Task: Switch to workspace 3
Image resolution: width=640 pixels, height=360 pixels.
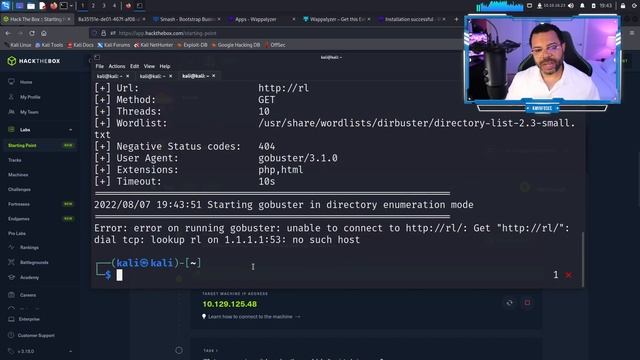Action: [104, 6]
